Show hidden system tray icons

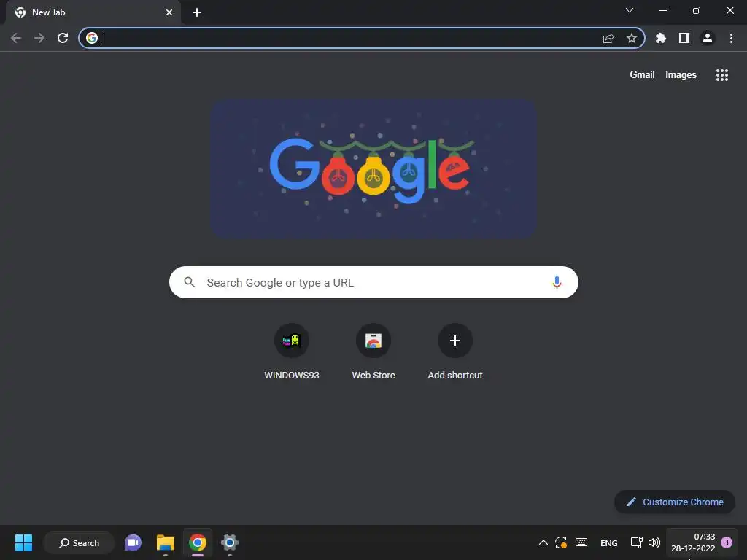pos(543,542)
